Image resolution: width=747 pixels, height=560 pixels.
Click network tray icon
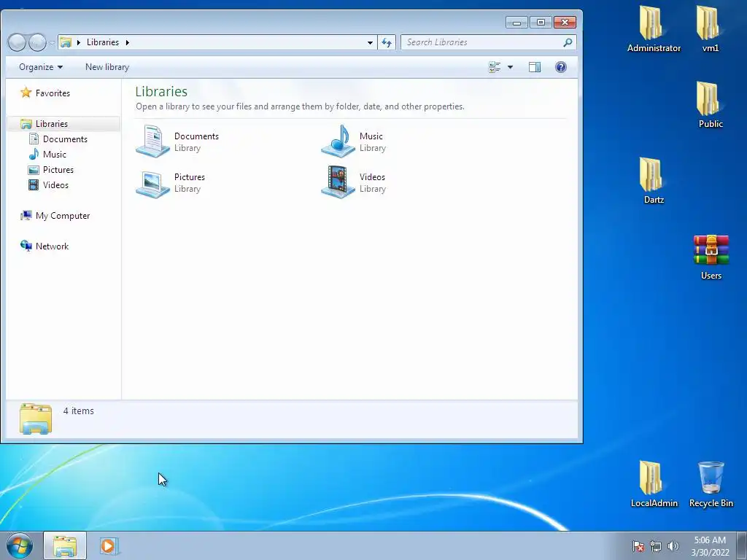tap(656, 546)
